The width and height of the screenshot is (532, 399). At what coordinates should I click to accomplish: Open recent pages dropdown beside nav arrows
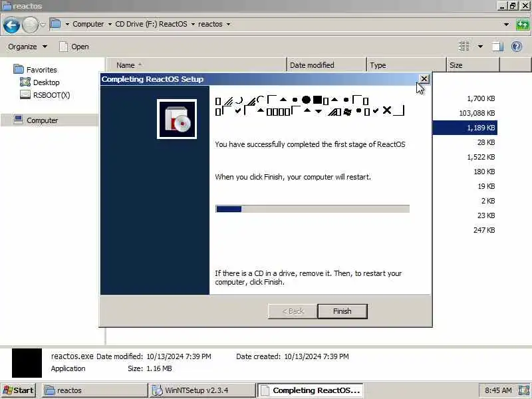43,25
